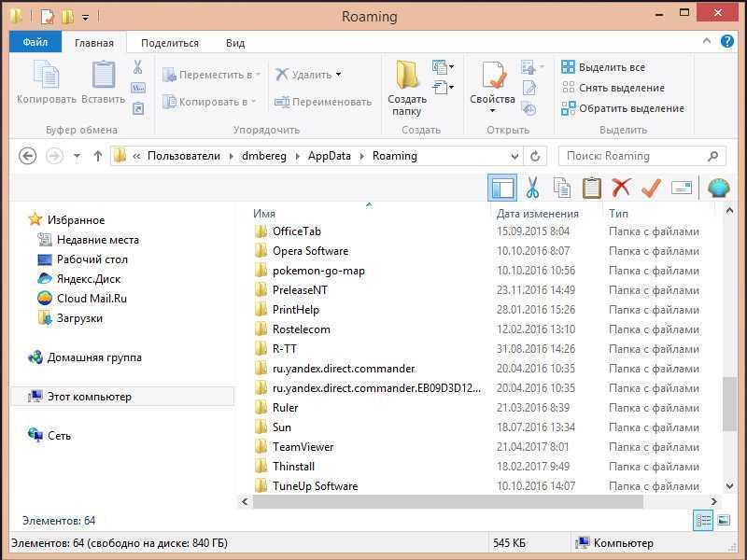Click Select all (Выделить все)

pos(603,67)
